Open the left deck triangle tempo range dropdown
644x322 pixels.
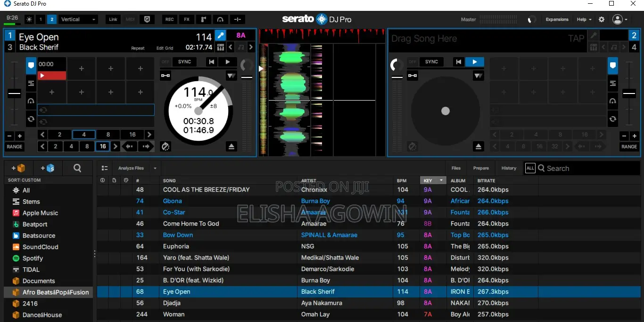point(231,76)
